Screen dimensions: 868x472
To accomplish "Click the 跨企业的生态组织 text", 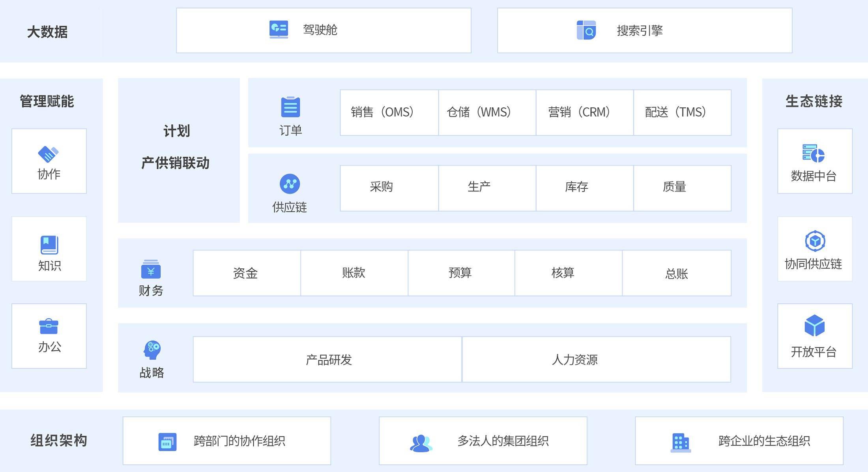I will point(764,441).
